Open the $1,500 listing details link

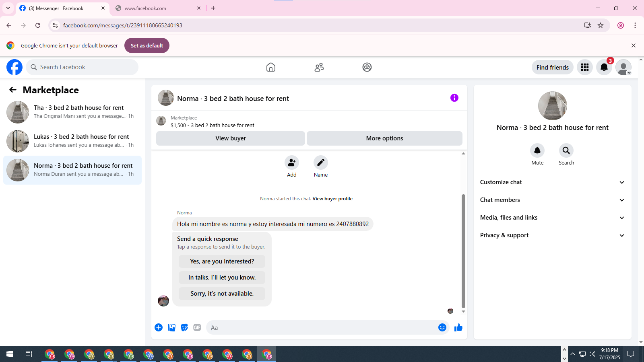213,125
